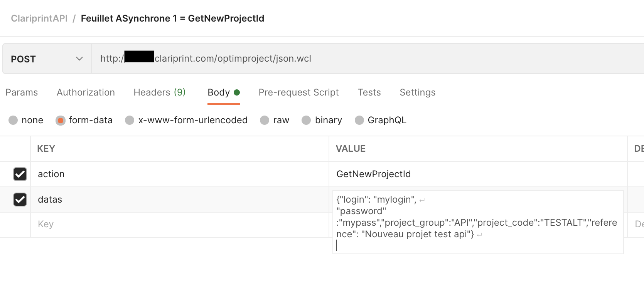Image resolution: width=644 pixels, height=302 pixels.
Task: Choose the binary body option
Action: pyautogui.click(x=306, y=120)
